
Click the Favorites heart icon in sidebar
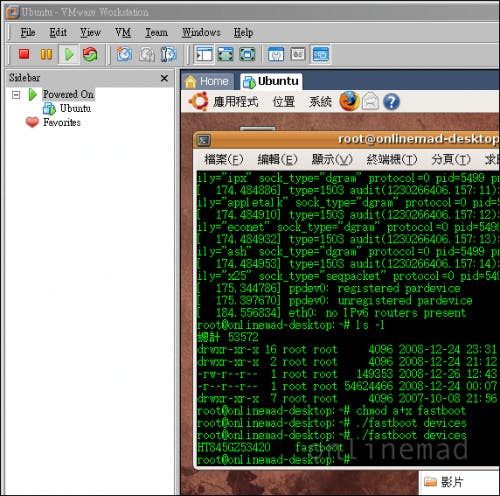(32, 122)
